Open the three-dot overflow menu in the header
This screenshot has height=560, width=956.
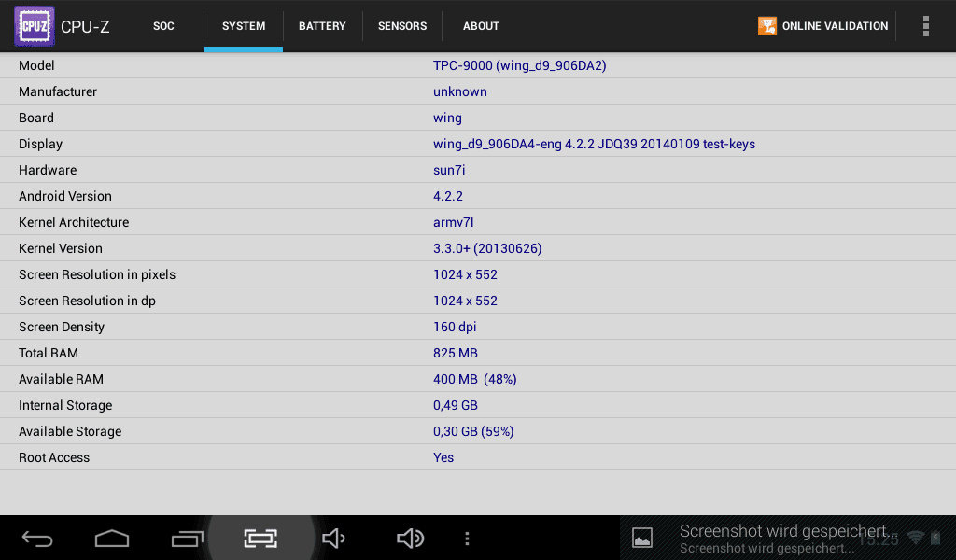(925, 26)
